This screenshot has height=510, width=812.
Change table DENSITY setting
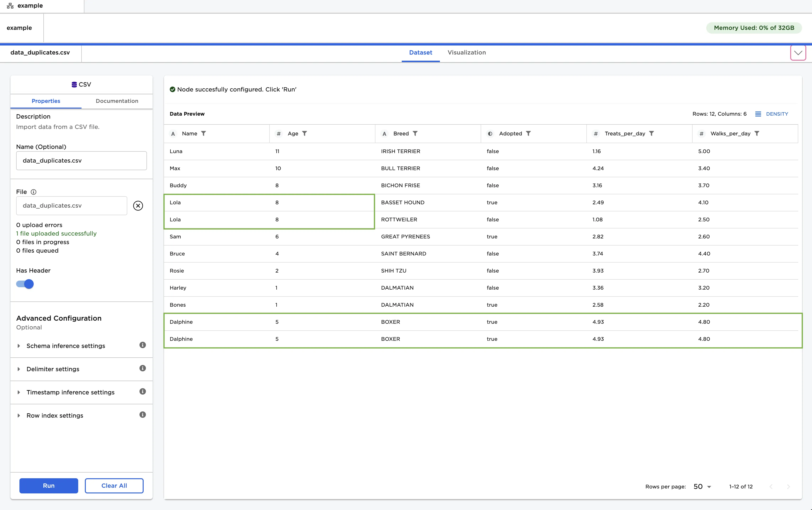tap(771, 114)
